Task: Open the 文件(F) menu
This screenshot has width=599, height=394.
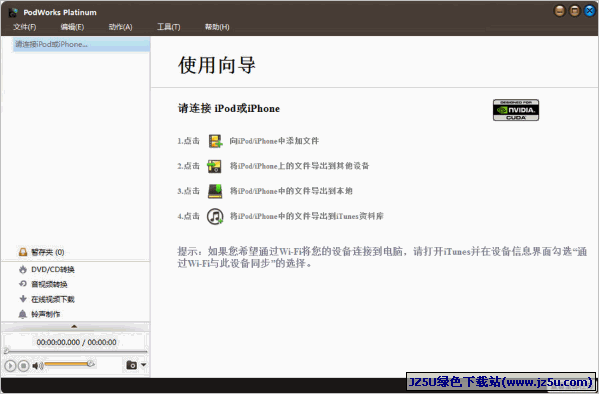Action: (x=24, y=27)
